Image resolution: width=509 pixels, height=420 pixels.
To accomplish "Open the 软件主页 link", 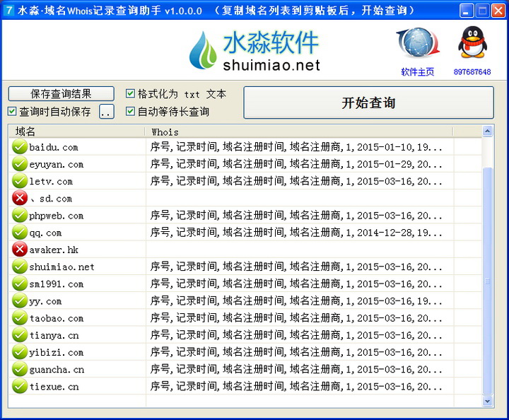I will tap(418, 71).
